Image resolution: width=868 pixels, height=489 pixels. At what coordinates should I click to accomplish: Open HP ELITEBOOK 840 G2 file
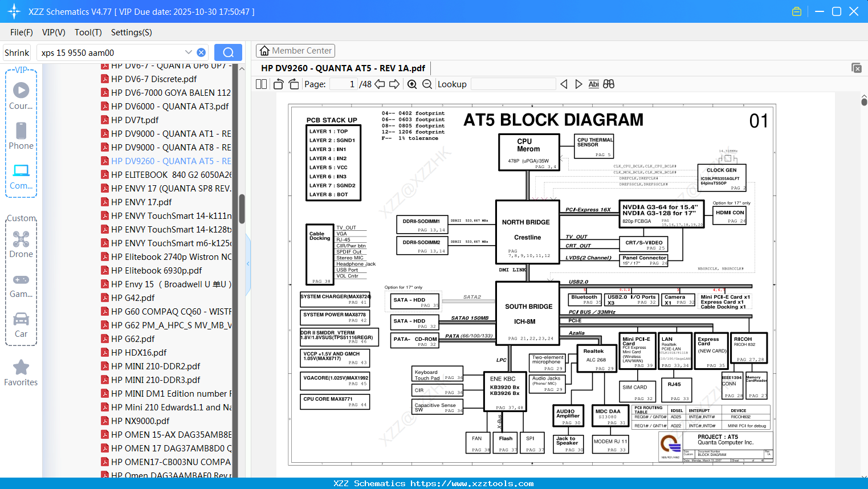[x=166, y=174]
